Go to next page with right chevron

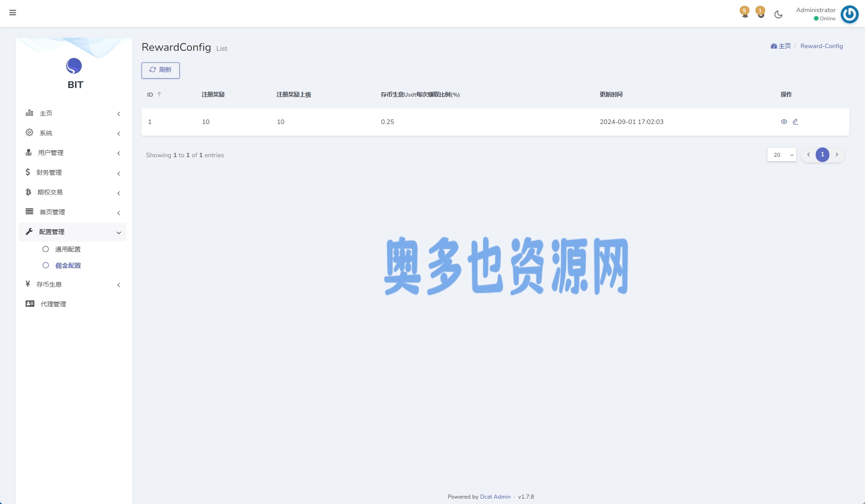tap(837, 155)
